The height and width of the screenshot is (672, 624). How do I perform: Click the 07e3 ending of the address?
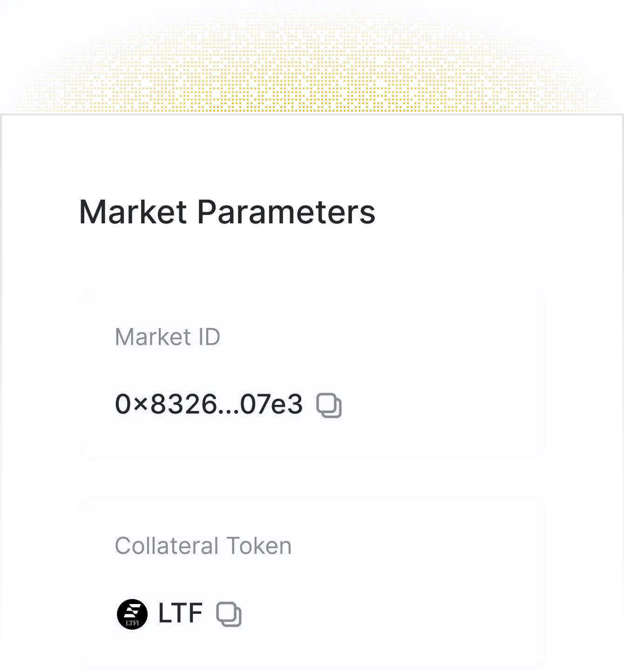coord(272,404)
